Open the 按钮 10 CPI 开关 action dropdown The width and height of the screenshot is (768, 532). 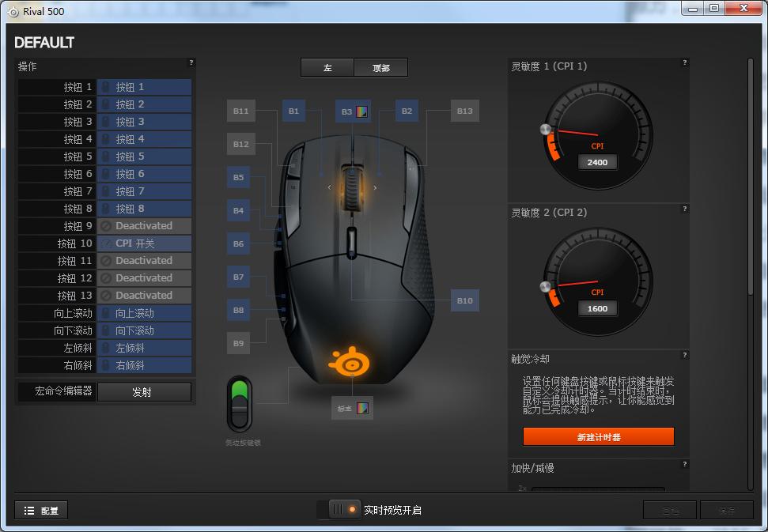[144, 243]
